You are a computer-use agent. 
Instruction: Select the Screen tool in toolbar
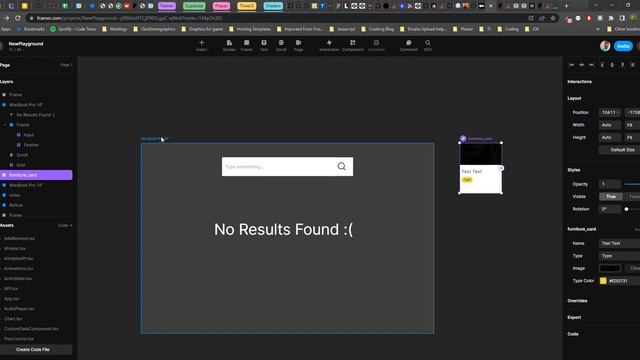(x=229, y=45)
